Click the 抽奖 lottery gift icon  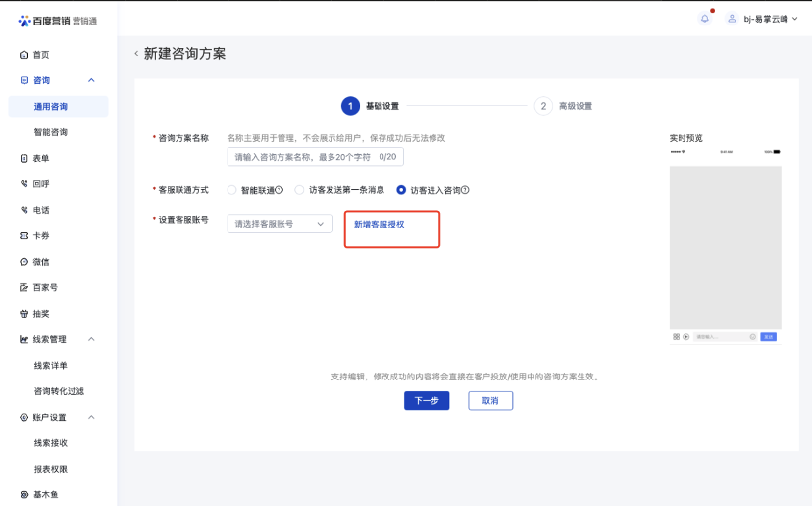25,314
